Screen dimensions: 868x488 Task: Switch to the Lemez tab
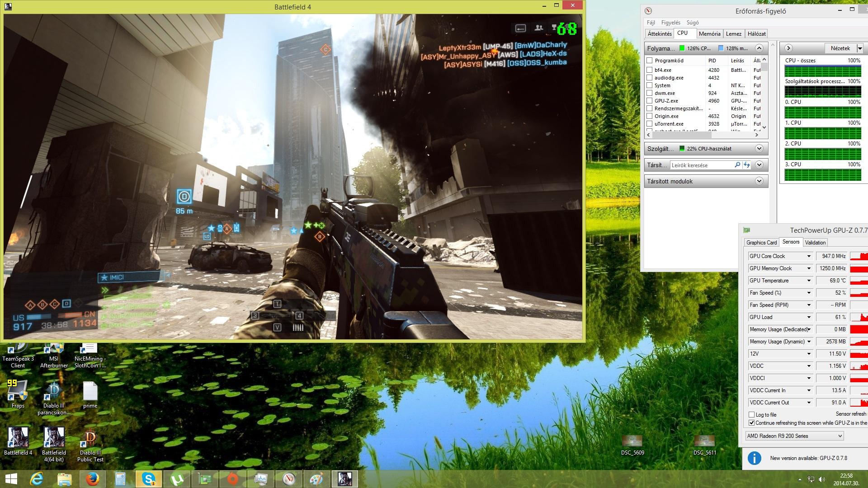point(734,34)
